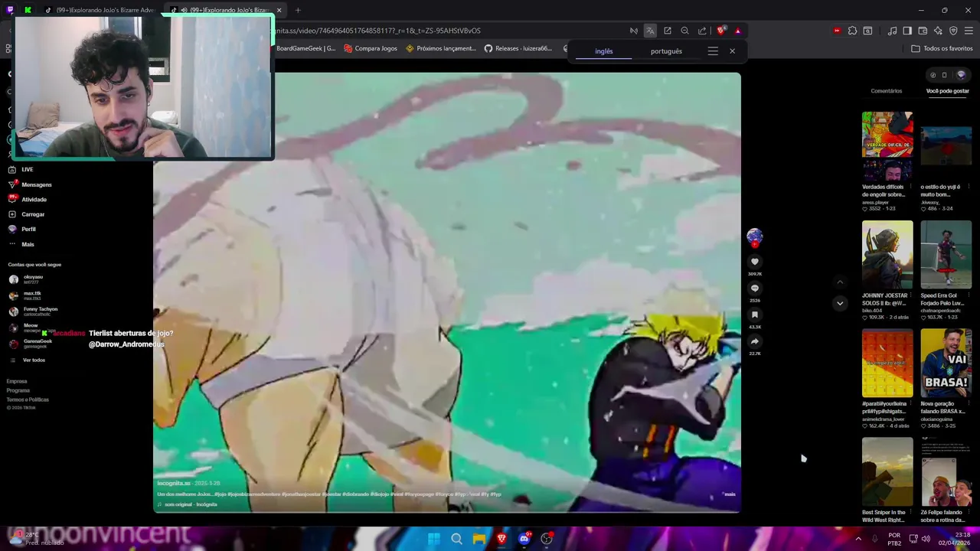
Task: Toggle the browser sidebar panel
Action: coord(907,31)
